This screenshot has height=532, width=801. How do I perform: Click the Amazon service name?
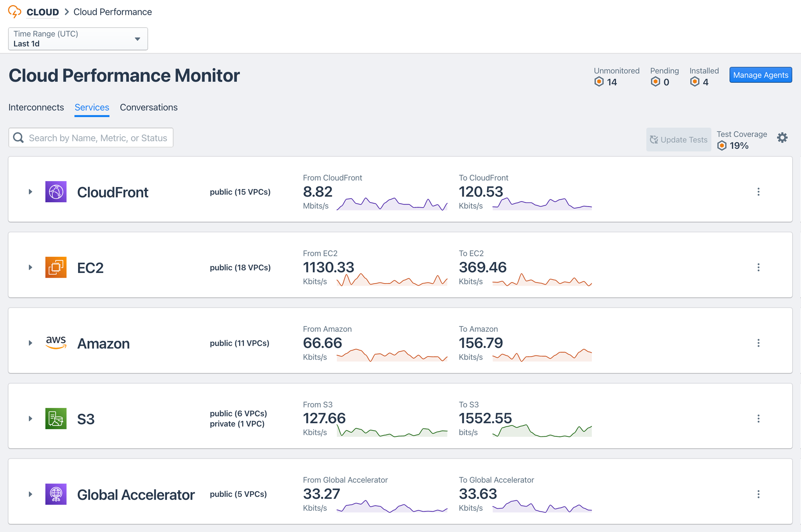tap(103, 343)
